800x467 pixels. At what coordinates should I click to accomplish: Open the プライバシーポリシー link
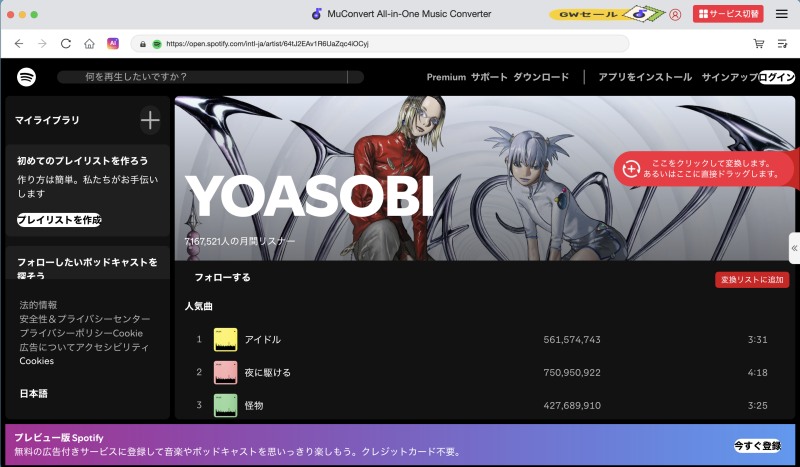pos(66,333)
